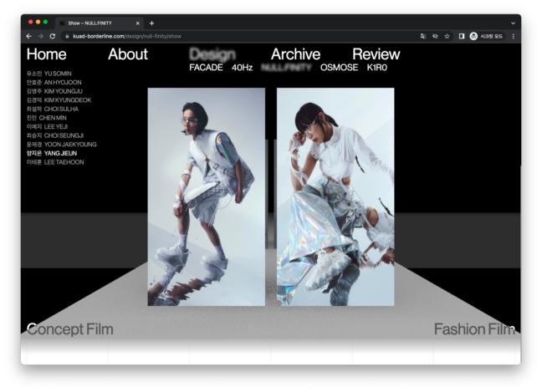Click the incognito profile button
Image resolution: width=542 pixels, height=392 pixels.
tap(486, 37)
